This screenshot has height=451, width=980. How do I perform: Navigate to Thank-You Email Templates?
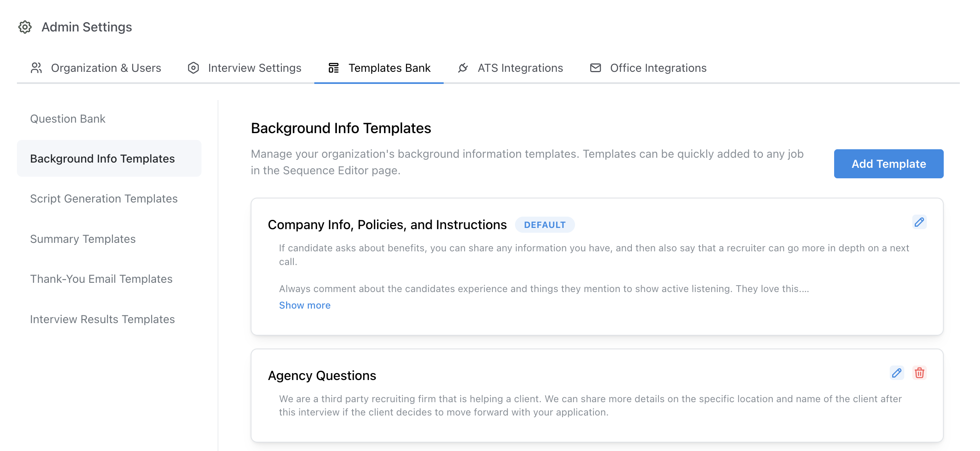pyautogui.click(x=101, y=279)
